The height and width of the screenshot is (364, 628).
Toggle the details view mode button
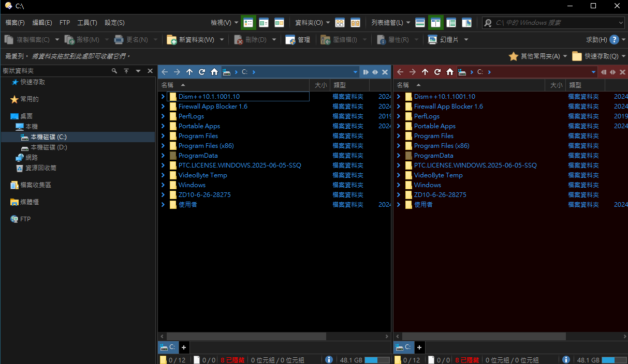click(249, 23)
